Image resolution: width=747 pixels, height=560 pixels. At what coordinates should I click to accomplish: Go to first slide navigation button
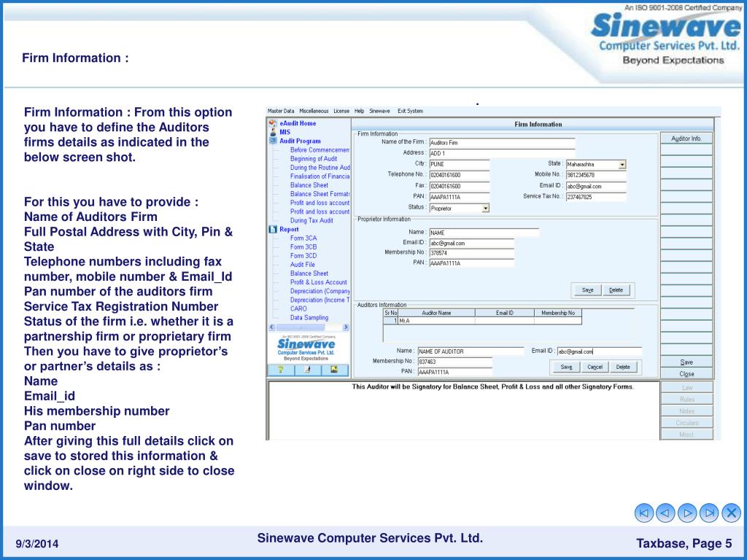643,513
